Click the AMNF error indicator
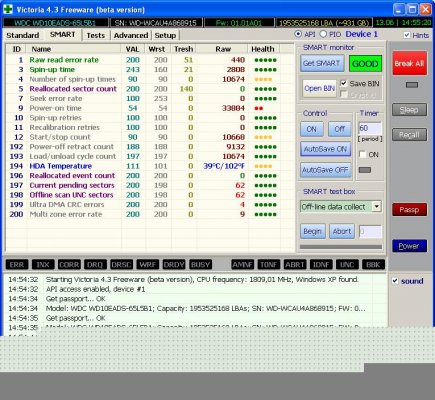 pos(242,265)
